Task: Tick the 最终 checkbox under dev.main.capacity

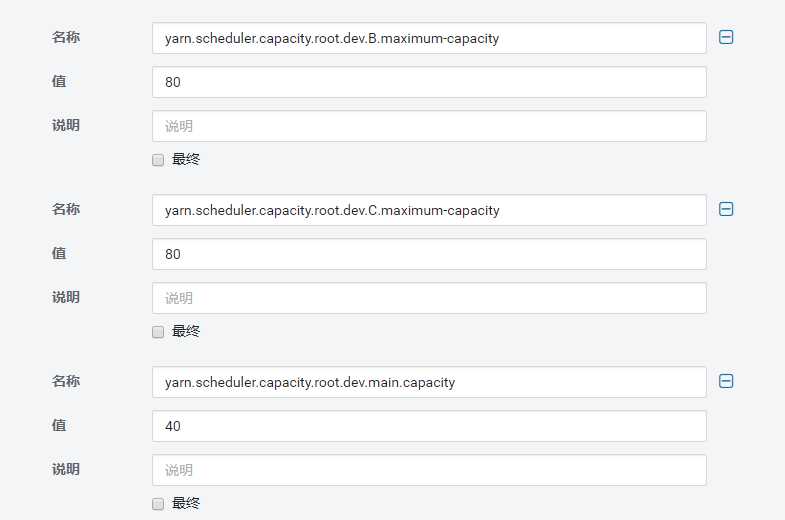Action: coord(158,504)
